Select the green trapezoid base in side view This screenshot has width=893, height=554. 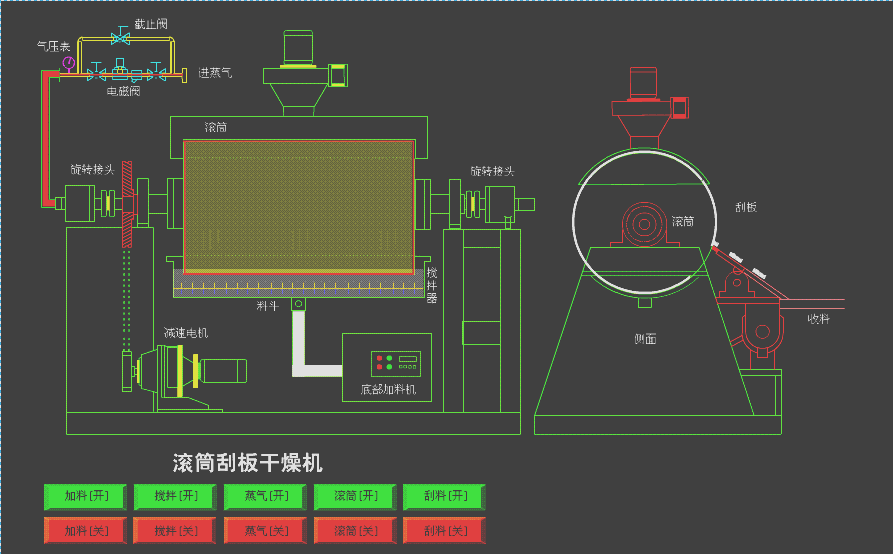pos(644,331)
